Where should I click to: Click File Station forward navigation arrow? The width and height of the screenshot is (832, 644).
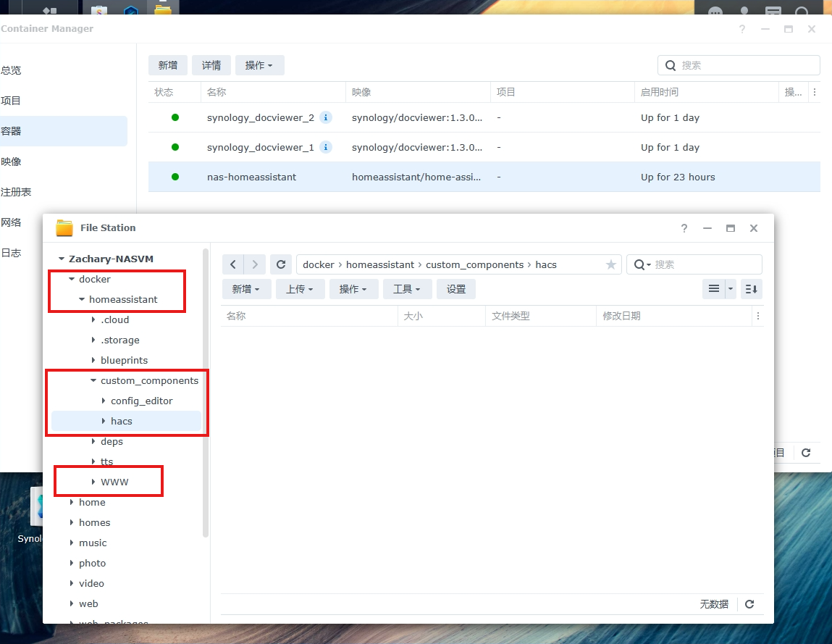[255, 264]
